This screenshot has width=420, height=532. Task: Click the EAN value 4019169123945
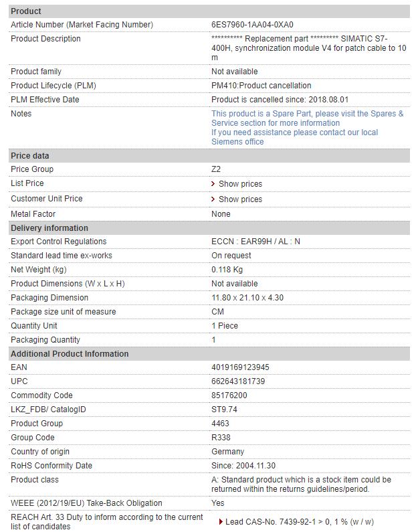coord(241,367)
